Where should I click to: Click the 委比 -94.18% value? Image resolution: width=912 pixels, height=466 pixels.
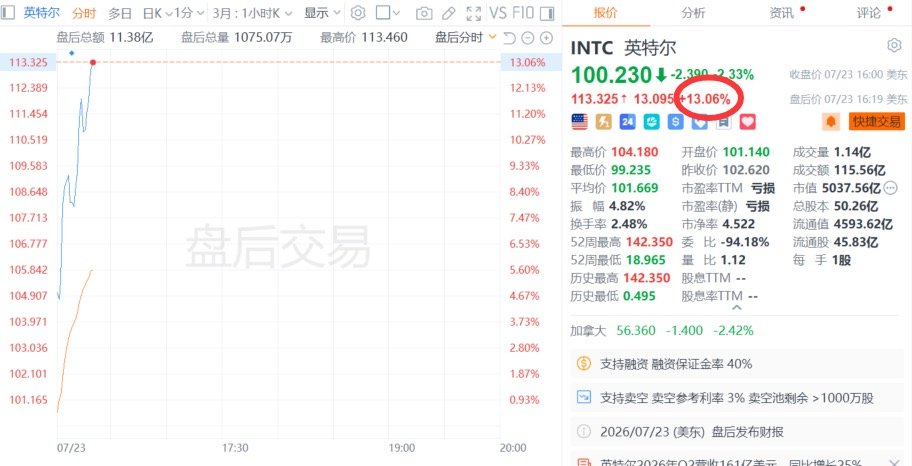[x=744, y=241]
